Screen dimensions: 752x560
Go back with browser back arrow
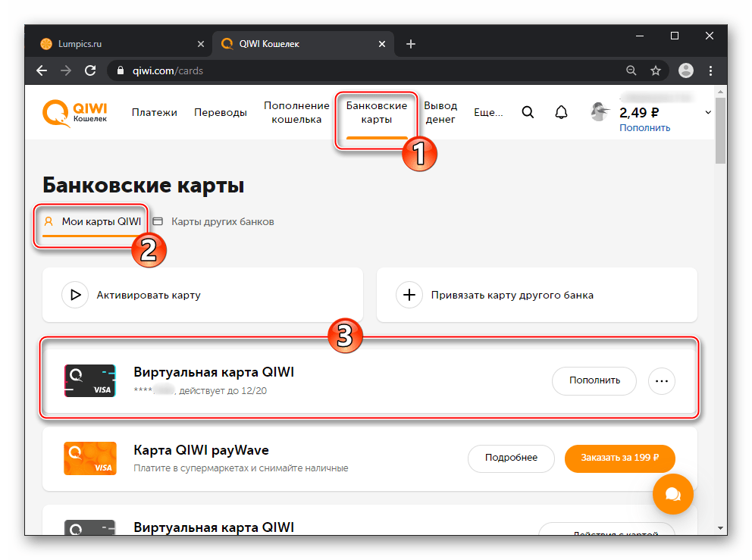(42, 71)
